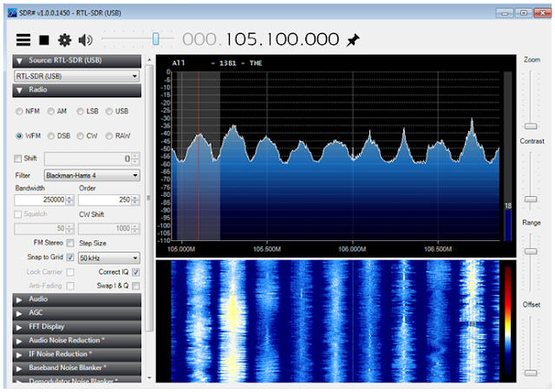Select the AM radio mode
The image size is (555, 392).
tap(51, 111)
